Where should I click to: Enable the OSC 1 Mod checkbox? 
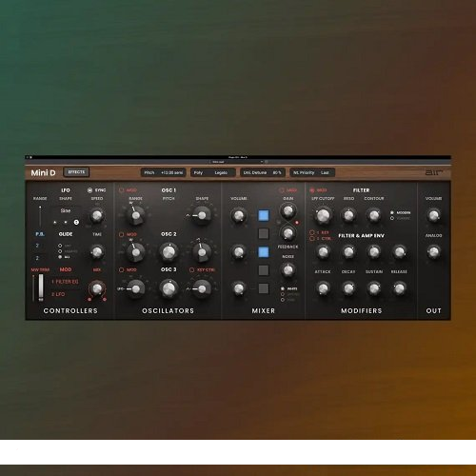point(121,190)
